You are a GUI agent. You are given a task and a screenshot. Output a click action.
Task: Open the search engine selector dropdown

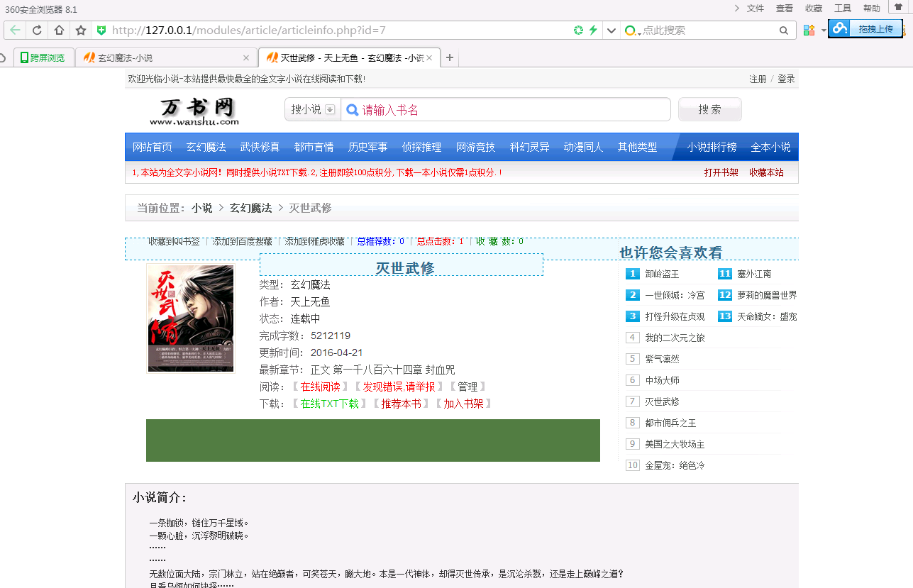(x=633, y=30)
